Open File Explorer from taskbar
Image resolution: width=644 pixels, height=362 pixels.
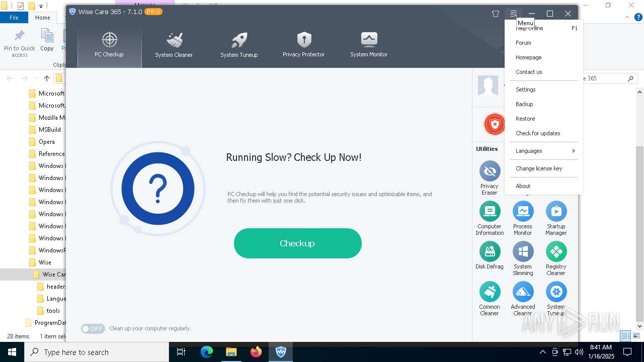[231, 352]
